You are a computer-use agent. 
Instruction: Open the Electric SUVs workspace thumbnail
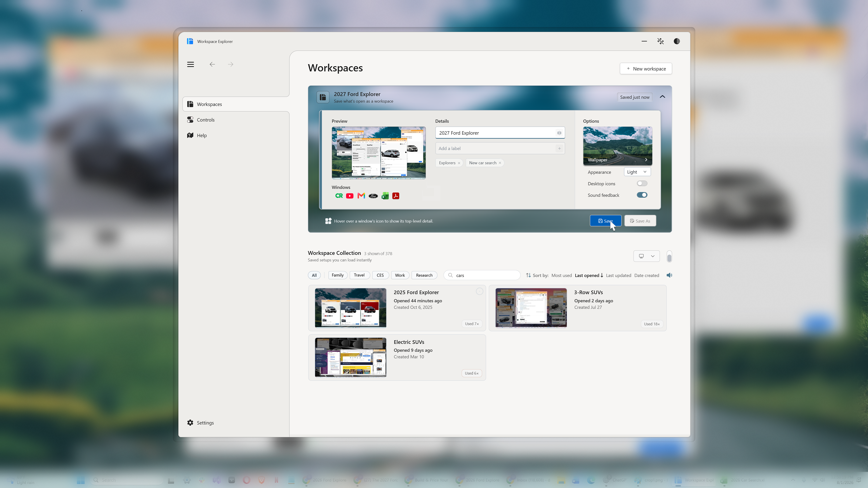[350, 357]
